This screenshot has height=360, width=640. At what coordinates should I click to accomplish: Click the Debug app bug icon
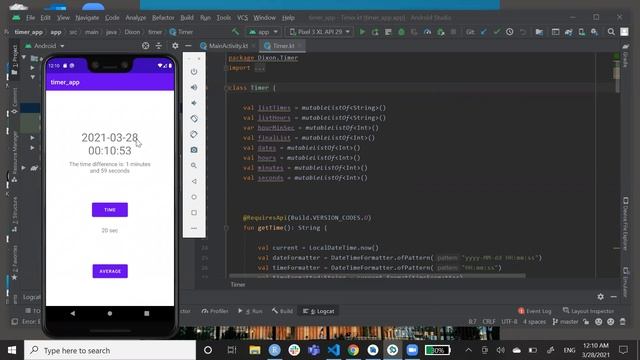point(402,32)
